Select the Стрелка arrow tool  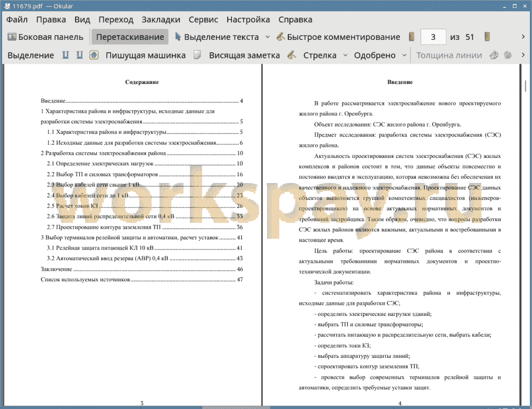[x=320, y=55]
